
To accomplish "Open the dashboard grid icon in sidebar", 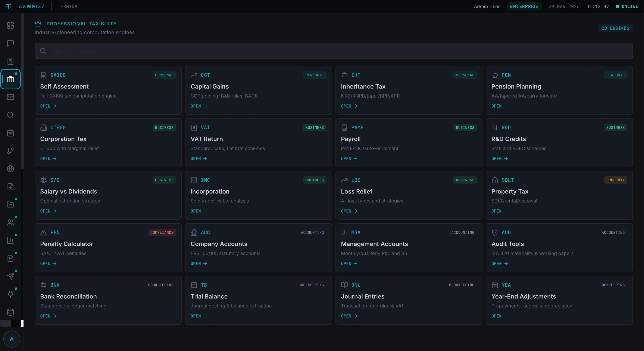I will 10,25.
